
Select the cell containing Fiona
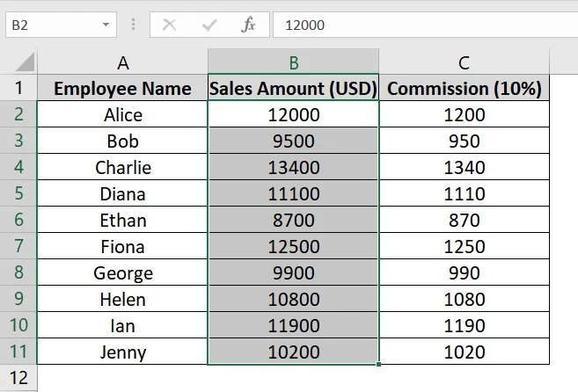click(123, 246)
